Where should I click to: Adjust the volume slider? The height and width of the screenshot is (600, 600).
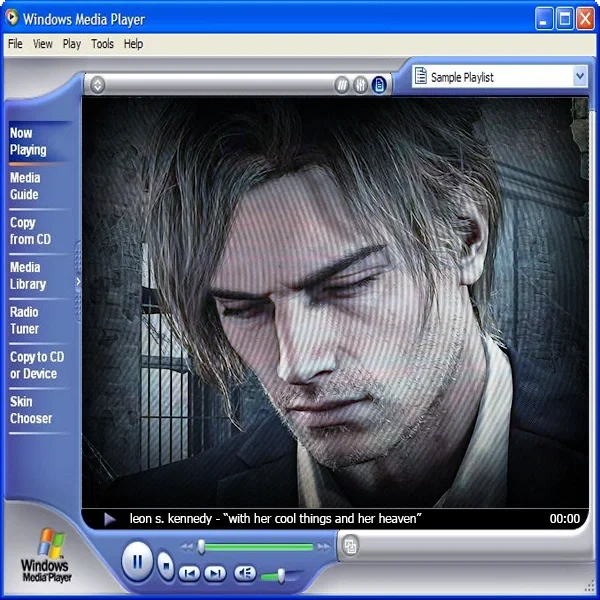281,576
